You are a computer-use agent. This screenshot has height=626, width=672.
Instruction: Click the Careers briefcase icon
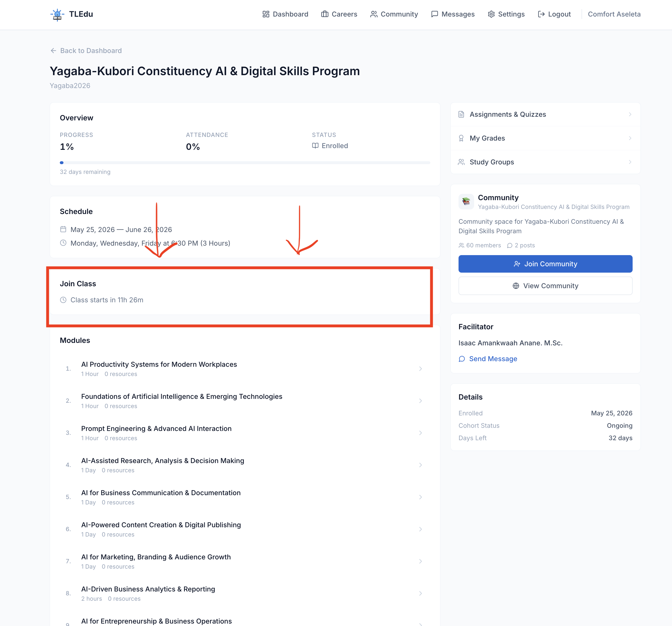[325, 14]
